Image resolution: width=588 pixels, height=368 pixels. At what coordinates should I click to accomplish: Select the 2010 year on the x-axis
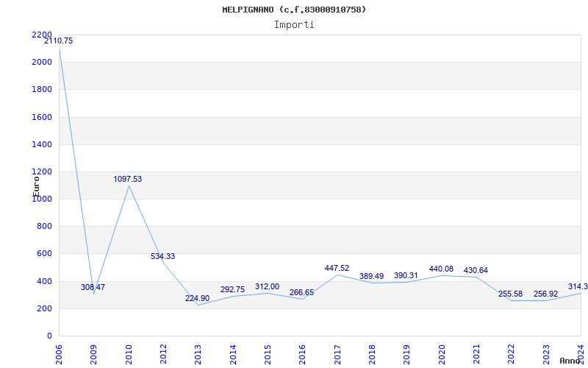tap(129, 353)
